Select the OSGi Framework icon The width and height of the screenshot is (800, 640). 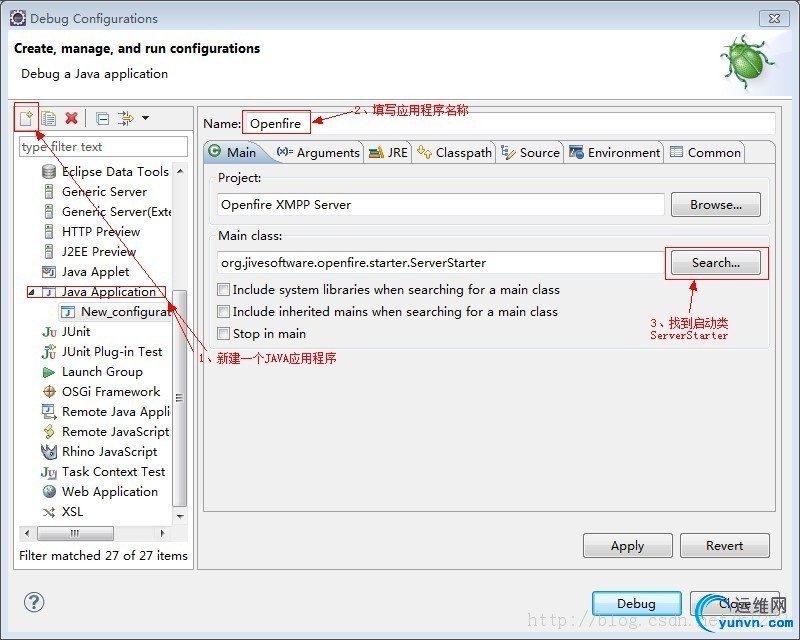click(49, 391)
